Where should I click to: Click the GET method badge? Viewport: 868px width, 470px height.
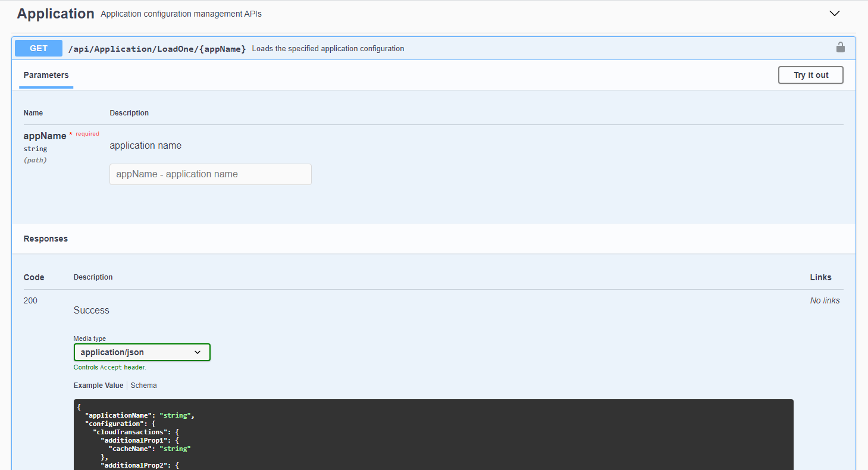pos(39,48)
